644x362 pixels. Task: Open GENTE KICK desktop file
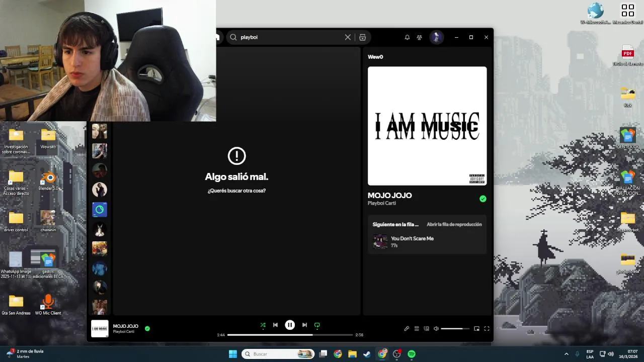[x=628, y=139]
